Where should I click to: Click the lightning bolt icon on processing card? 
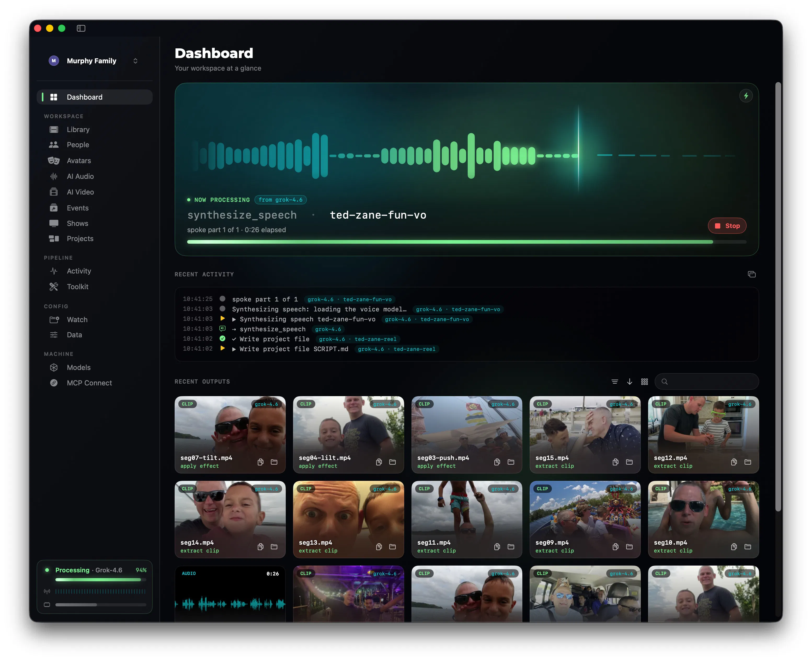(x=746, y=96)
